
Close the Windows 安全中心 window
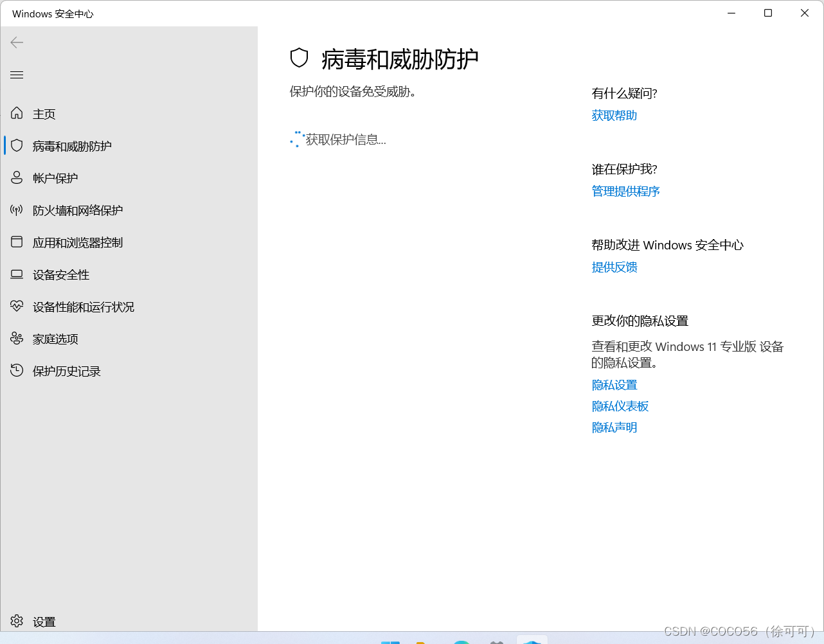point(805,13)
